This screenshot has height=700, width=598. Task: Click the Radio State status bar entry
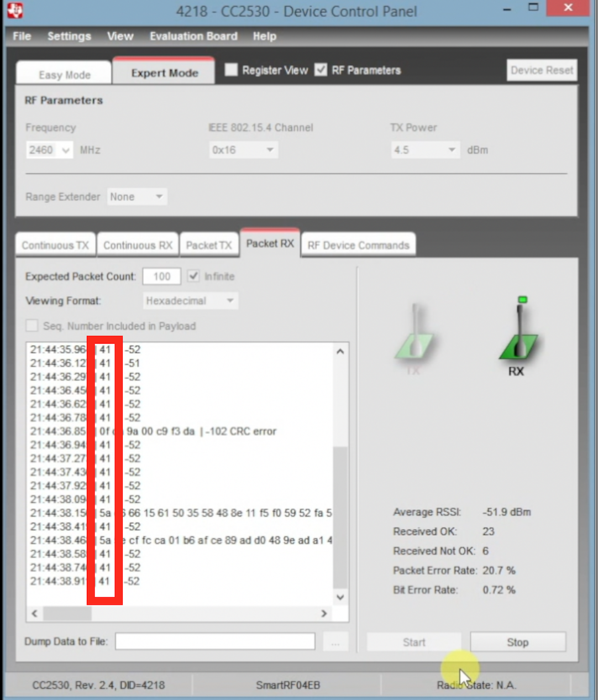coord(476,685)
